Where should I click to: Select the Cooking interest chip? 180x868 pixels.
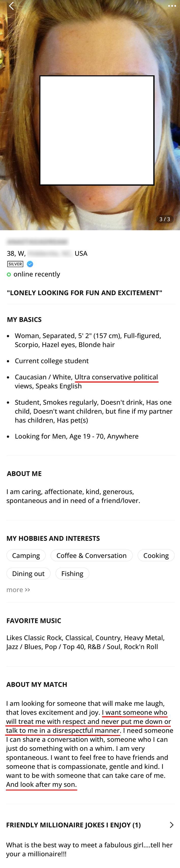(156, 555)
